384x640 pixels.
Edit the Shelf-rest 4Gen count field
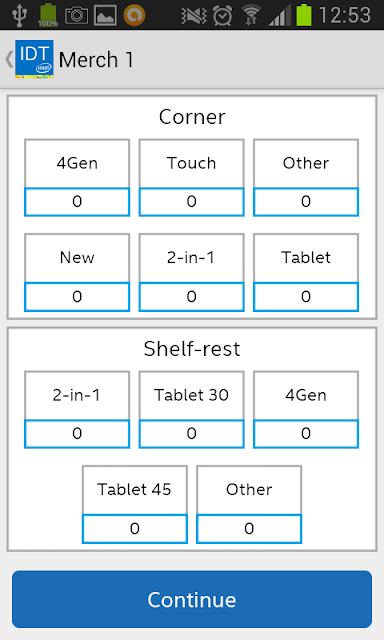306,434
